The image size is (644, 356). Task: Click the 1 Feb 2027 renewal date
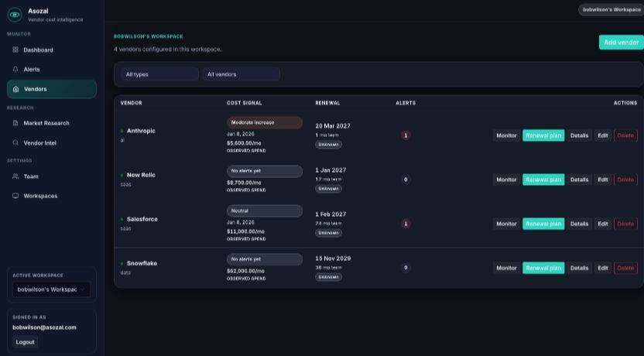point(331,214)
